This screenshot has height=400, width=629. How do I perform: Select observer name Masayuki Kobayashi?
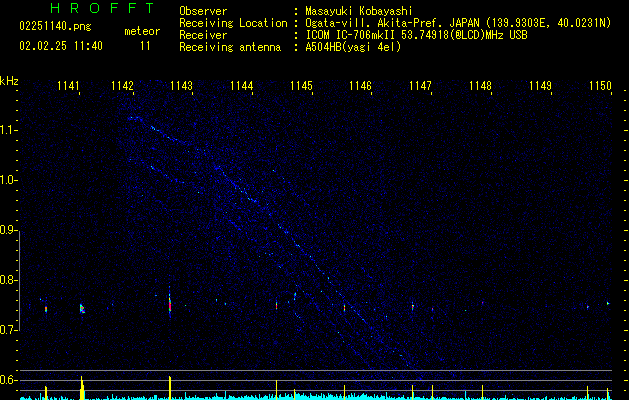tap(359, 11)
